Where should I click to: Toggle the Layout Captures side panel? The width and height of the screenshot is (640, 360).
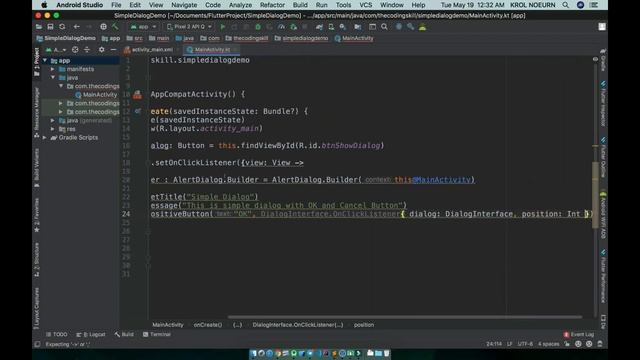pyautogui.click(x=37, y=308)
